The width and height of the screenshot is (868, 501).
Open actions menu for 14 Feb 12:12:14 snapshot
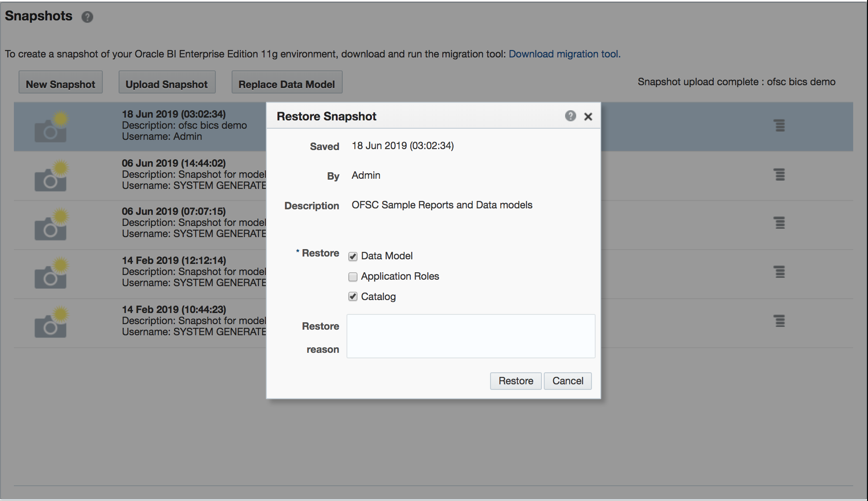tap(780, 272)
